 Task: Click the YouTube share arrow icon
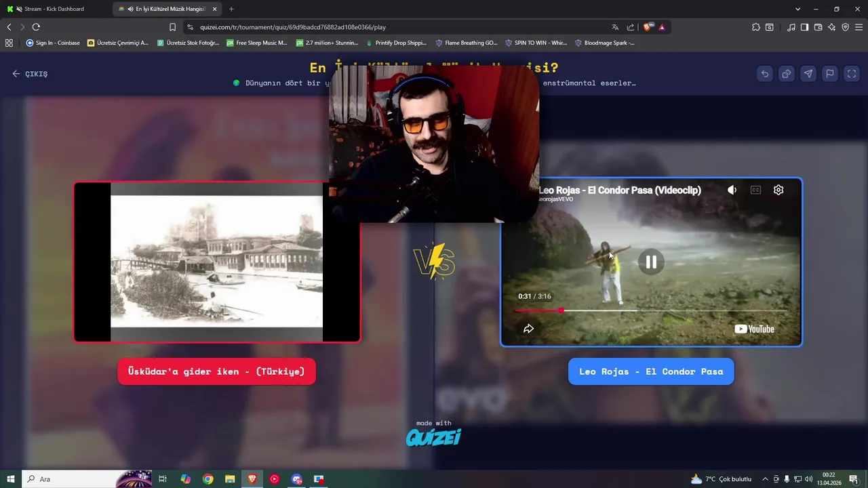[529, 329]
